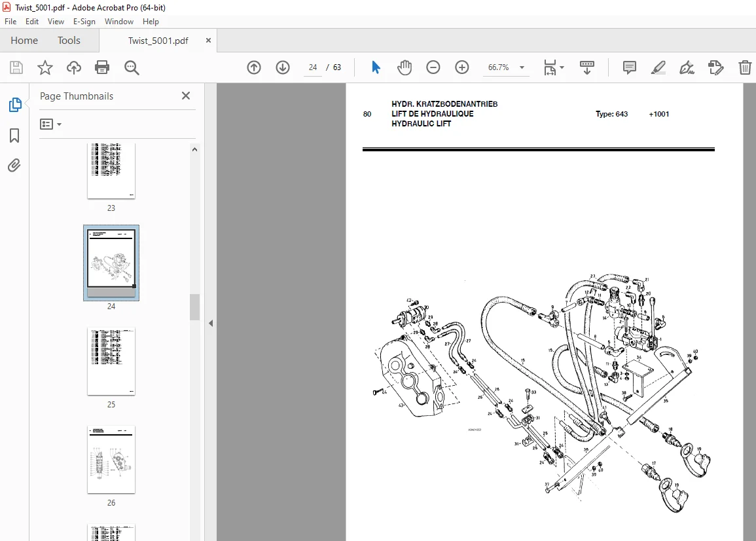Add document to starred with star icon
This screenshot has height=541, width=756.
45,67
